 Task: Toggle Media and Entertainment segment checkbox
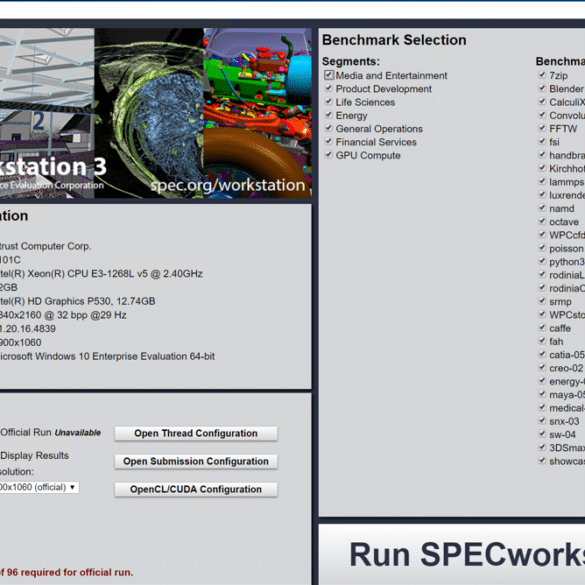(x=329, y=75)
